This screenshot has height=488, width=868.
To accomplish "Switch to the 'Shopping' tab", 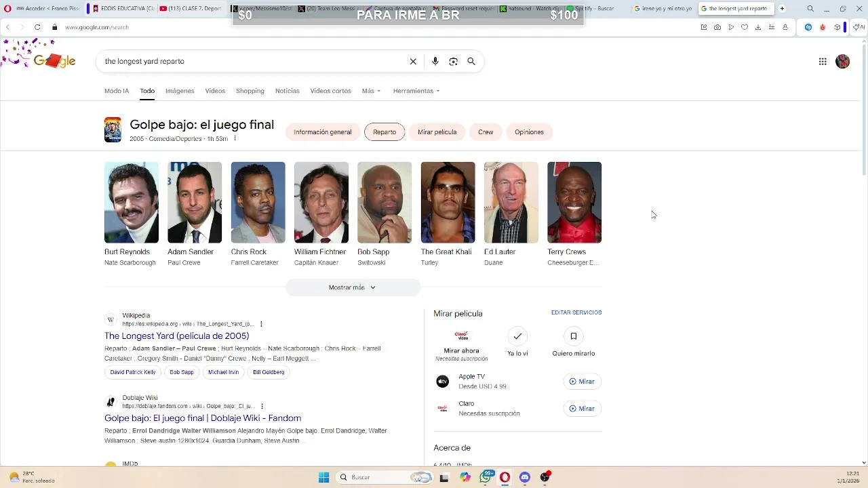I will [x=250, y=91].
